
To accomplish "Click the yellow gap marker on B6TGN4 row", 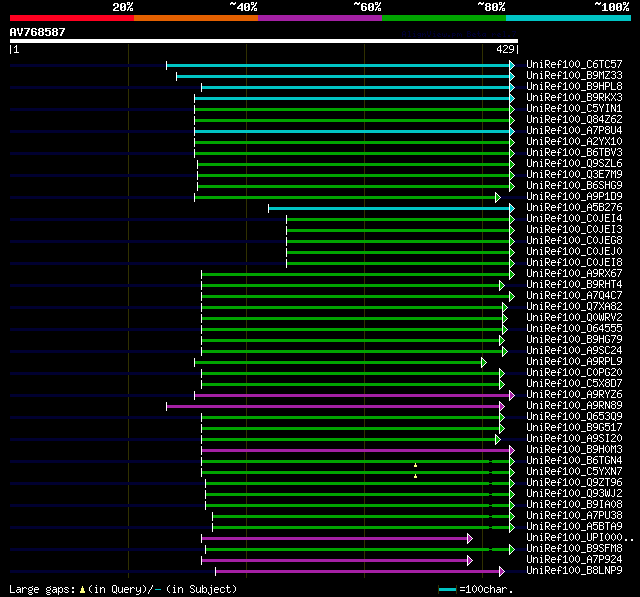I will (416, 465).
